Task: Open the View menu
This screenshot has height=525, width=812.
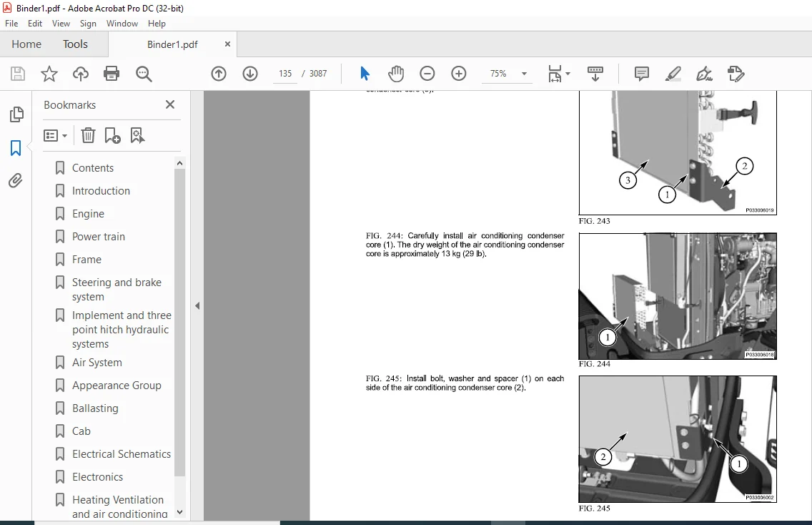Action: pyautogui.click(x=61, y=24)
